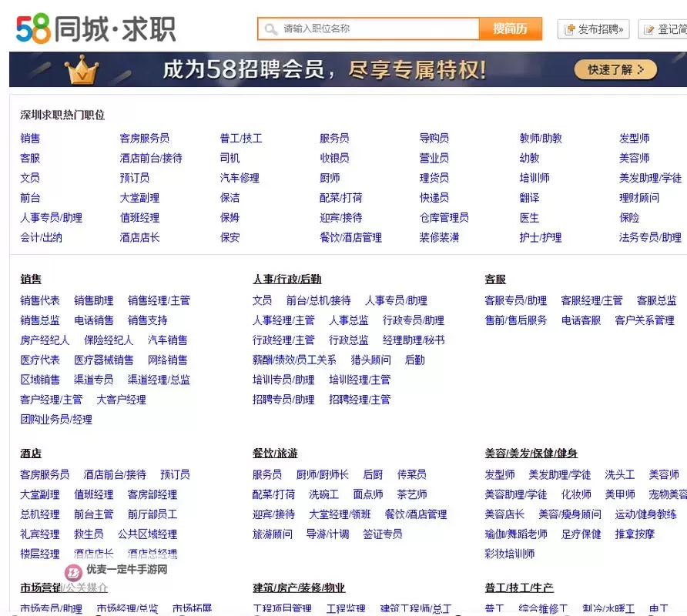Open 酒店 category heading
The height and width of the screenshot is (616, 687).
pos(31,454)
